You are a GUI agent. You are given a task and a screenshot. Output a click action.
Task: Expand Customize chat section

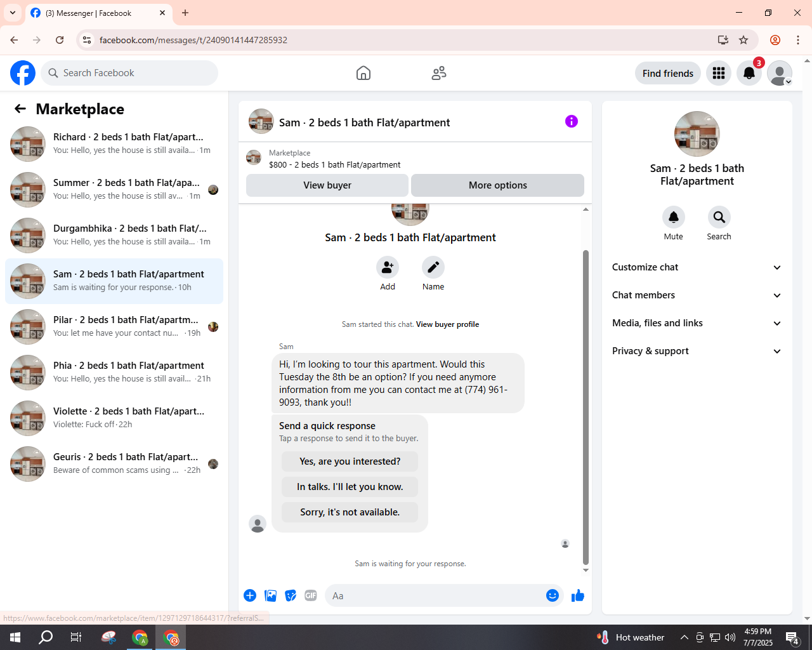(x=697, y=267)
